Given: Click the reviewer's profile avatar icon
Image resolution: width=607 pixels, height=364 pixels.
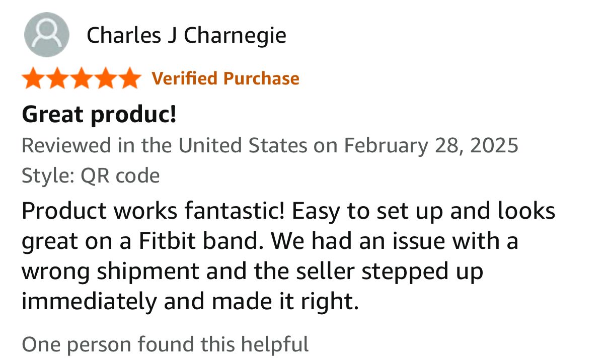Looking at the screenshot, I should [47, 35].
